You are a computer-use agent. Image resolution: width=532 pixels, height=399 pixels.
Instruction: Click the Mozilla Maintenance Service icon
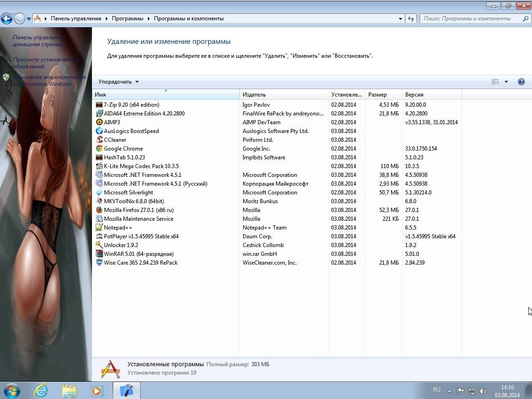[99, 219]
